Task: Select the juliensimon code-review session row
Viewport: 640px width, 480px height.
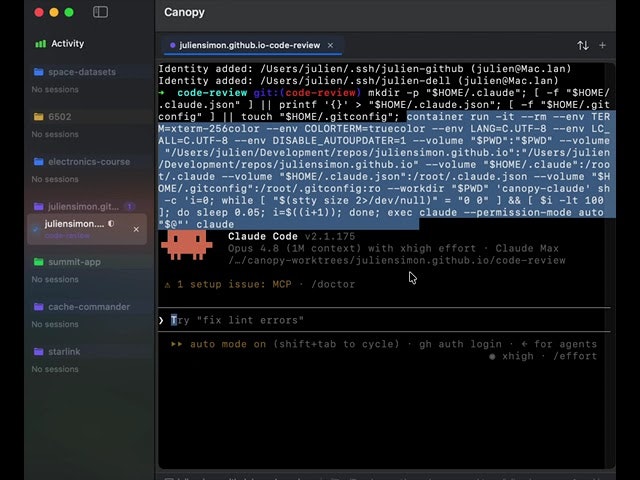Action: click(x=87, y=229)
